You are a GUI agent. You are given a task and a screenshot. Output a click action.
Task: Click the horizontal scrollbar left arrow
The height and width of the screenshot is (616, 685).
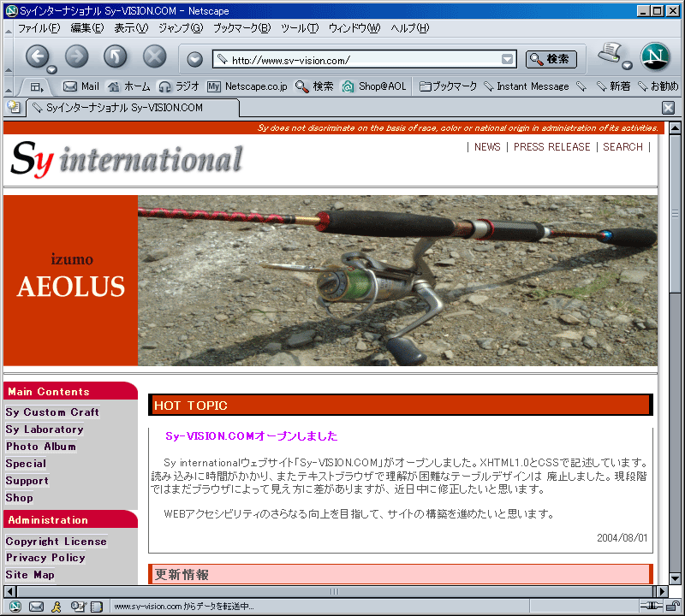[10, 591]
